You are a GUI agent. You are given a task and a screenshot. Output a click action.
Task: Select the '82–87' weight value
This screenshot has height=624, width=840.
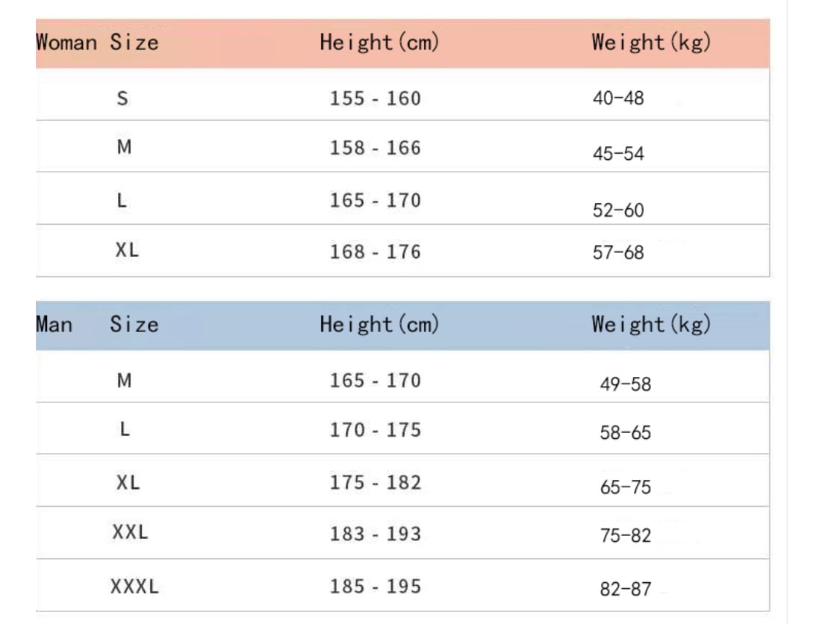tap(626, 589)
